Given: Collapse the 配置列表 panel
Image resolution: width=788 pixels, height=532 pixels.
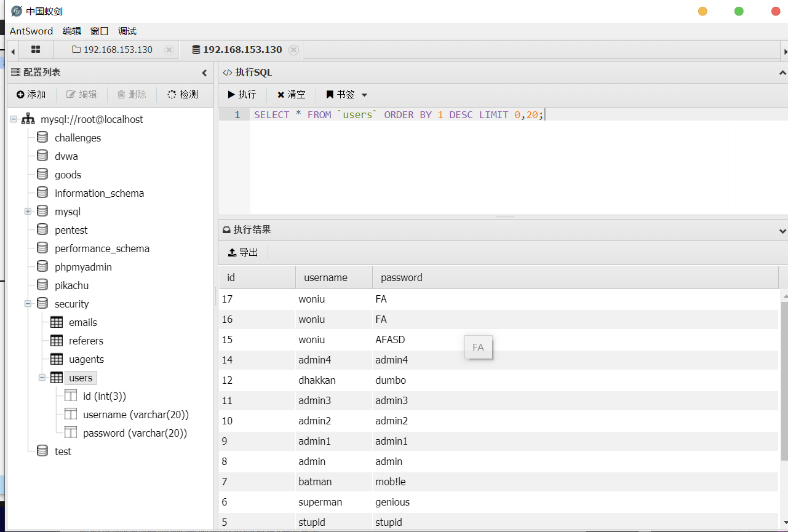Looking at the screenshot, I should (205, 73).
